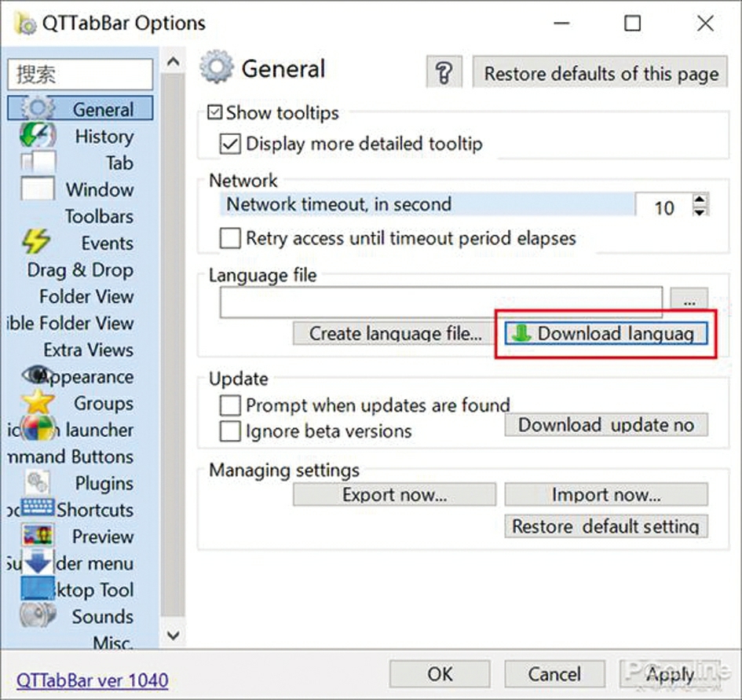This screenshot has width=742, height=700.
Task: Open the History page via its clock icon
Action: tap(38, 135)
